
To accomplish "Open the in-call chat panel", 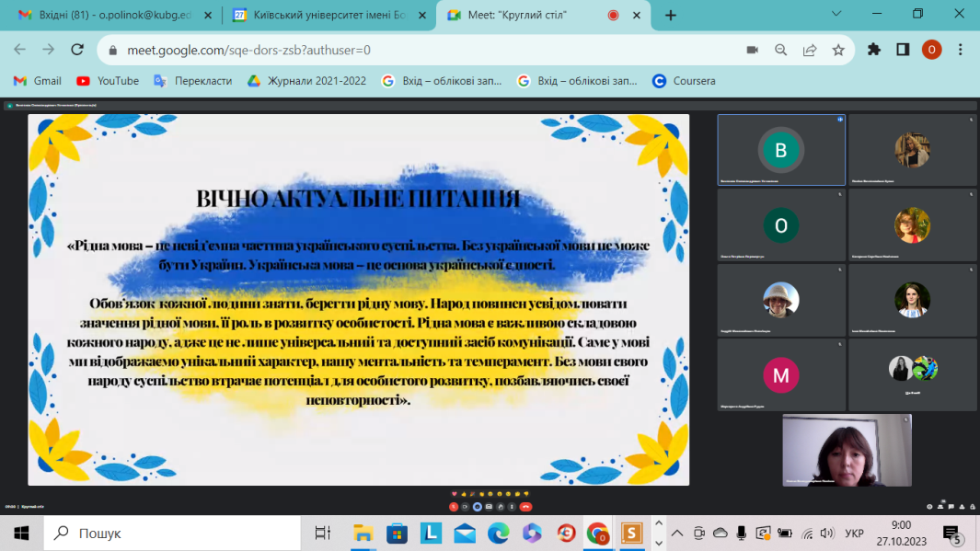I will click(x=951, y=507).
